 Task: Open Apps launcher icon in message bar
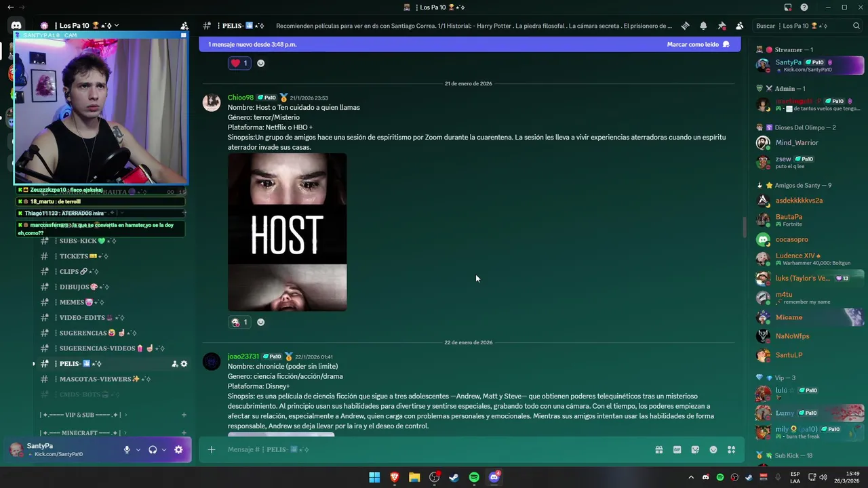[731, 449]
